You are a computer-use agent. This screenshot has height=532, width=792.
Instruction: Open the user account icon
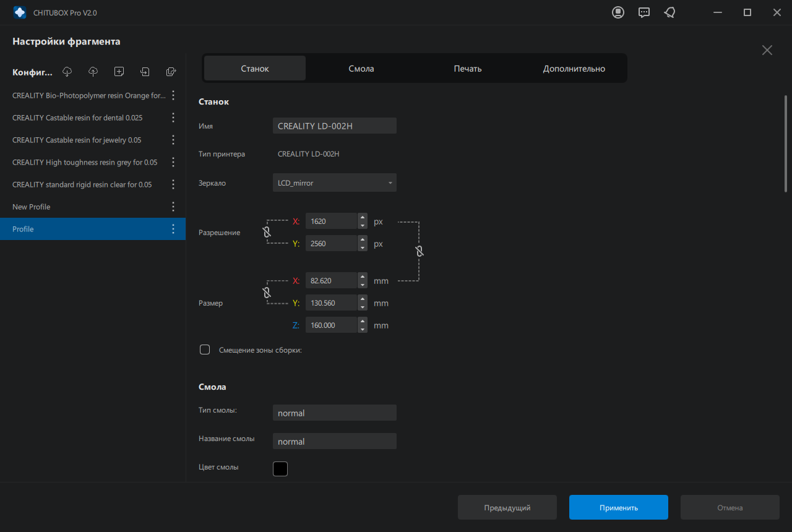pyautogui.click(x=618, y=12)
